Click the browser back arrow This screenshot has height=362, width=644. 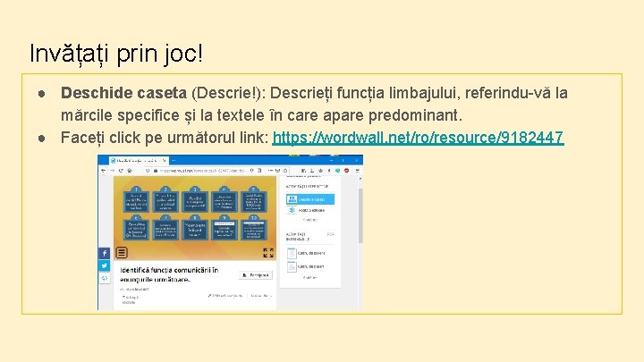pos(103,171)
